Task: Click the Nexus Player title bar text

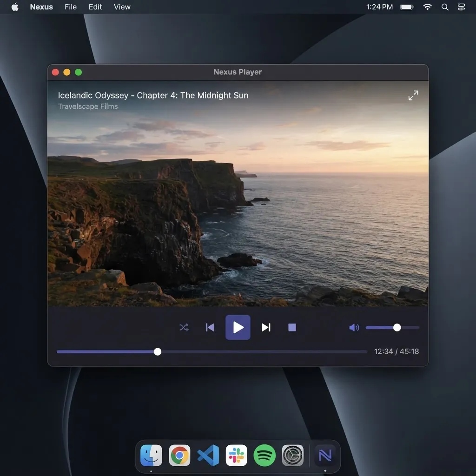Action: [x=238, y=72]
